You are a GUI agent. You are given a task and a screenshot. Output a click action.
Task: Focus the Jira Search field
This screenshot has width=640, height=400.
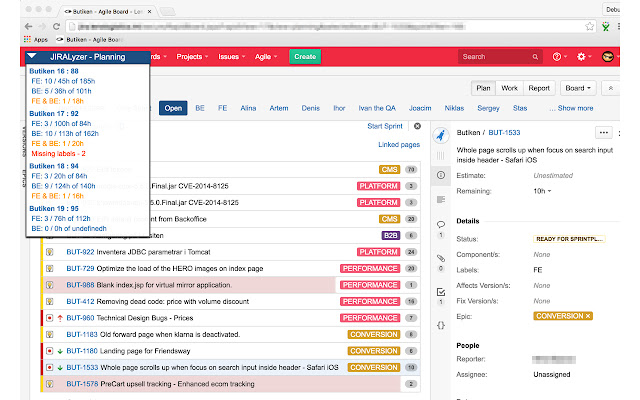pyautogui.click(x=500, y=57)
